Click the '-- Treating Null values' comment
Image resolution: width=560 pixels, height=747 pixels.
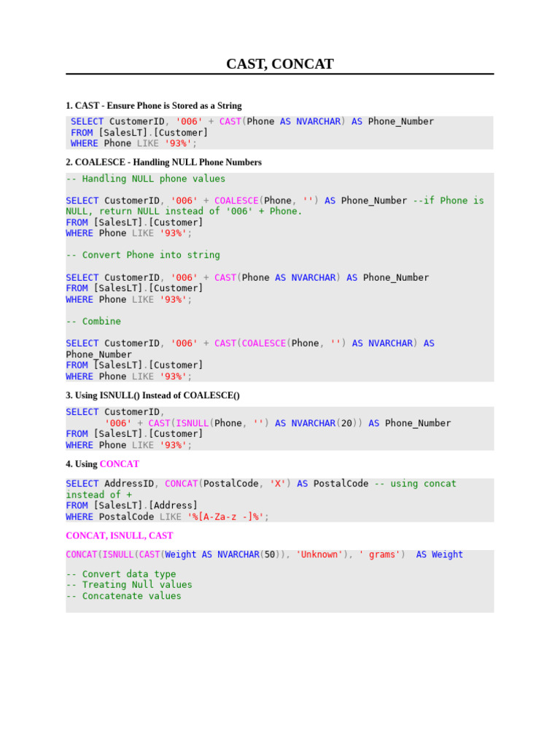(x=129, y=584)
